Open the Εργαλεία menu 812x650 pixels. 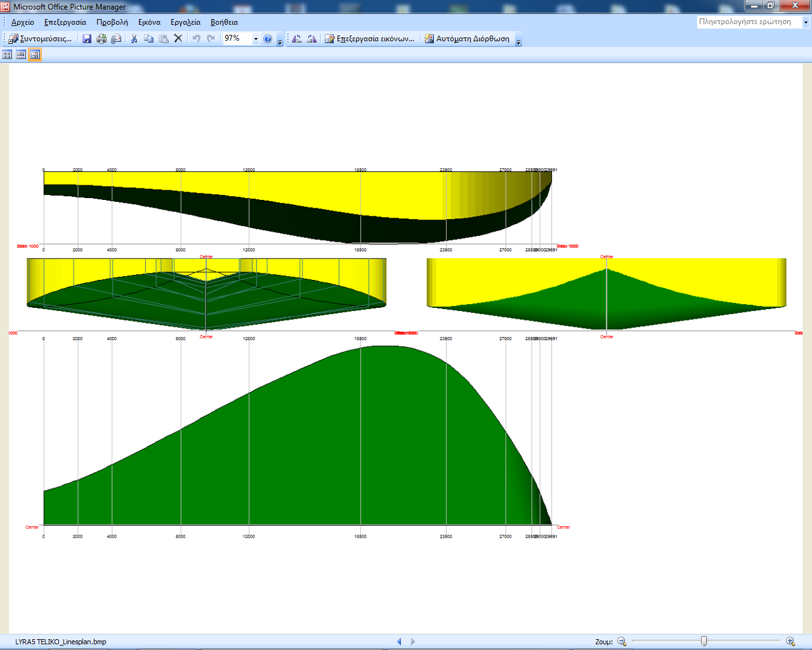(185, 22)
